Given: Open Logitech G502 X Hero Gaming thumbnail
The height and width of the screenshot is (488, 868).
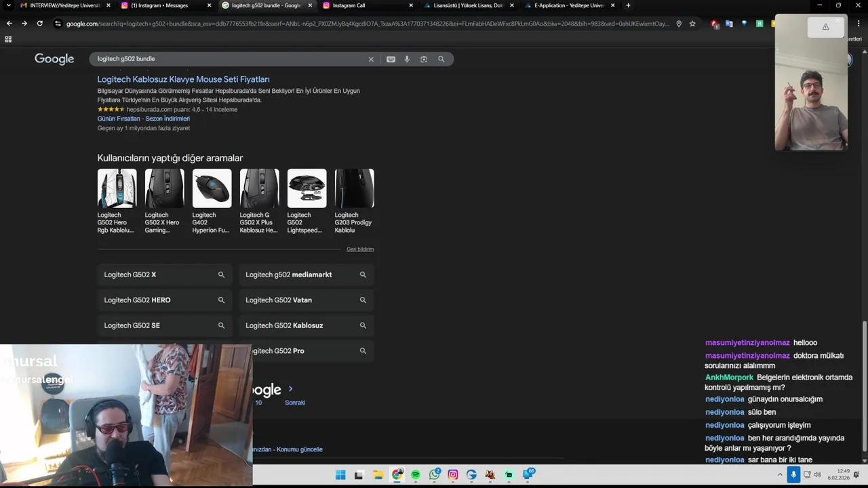Looking at the screenshot, I should [x=164, y=188].
